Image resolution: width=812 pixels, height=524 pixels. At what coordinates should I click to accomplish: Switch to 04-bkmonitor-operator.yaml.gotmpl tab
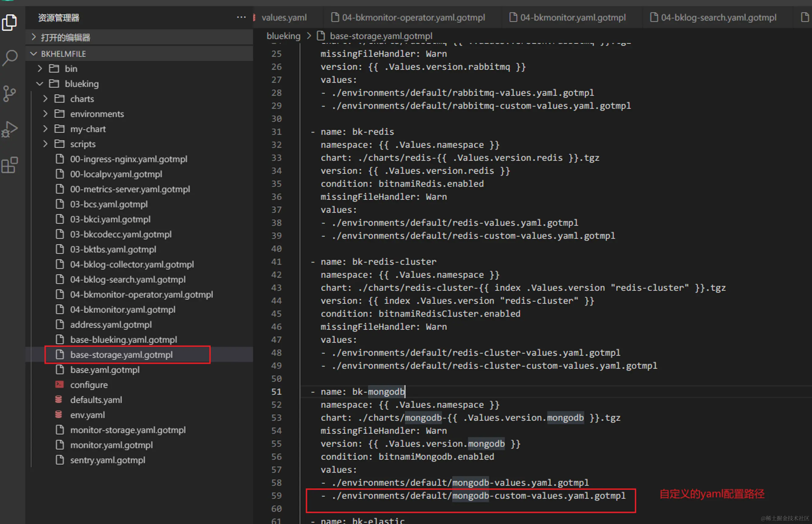413,17
